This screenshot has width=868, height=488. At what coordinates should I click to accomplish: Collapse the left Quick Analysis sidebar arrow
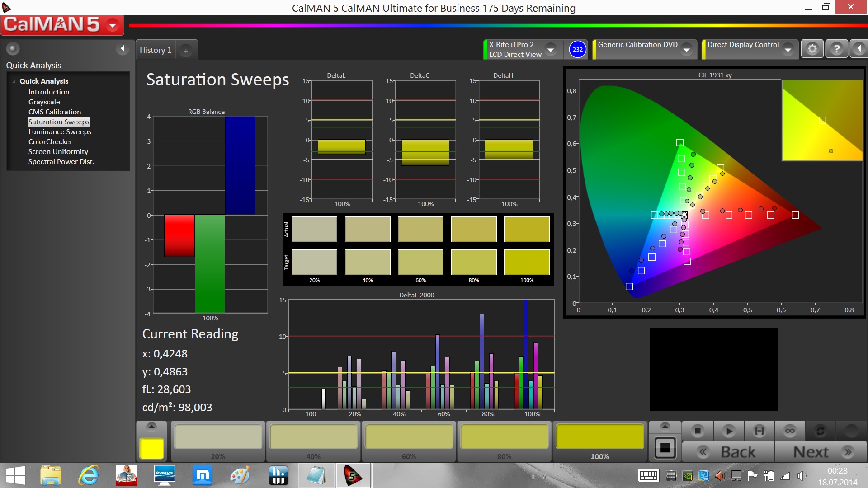click(123, 48)
